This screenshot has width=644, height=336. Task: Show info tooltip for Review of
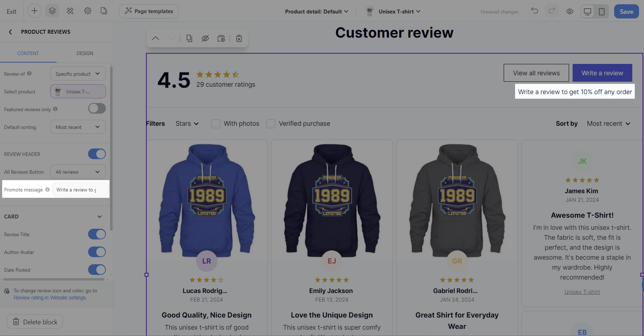click(x=29, y=74)
